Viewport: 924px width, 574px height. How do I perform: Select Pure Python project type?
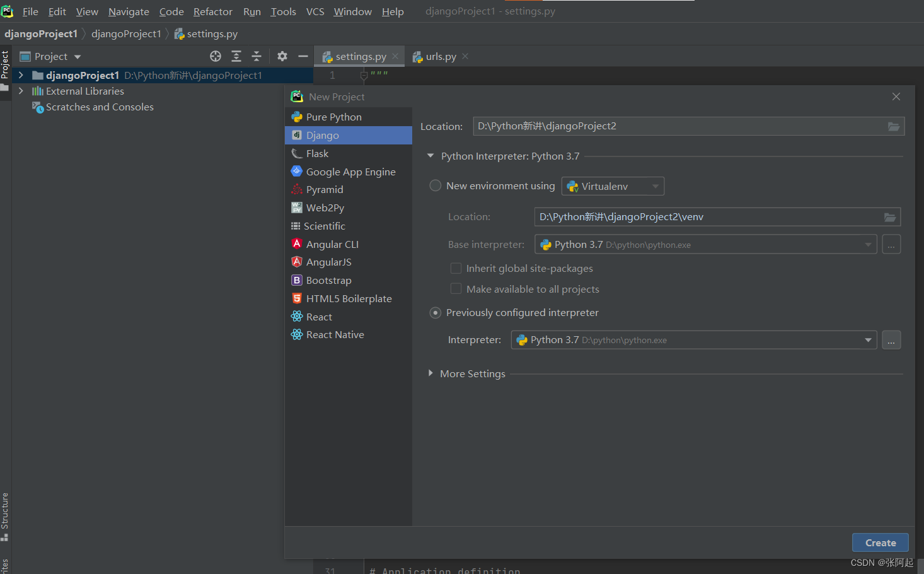click(349, 117)
